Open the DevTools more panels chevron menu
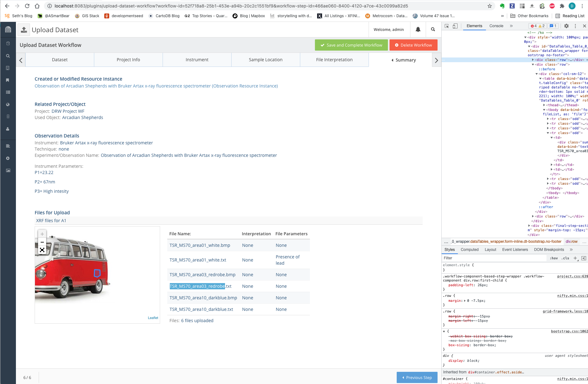588x384 pixels. [x=512, y=26]
